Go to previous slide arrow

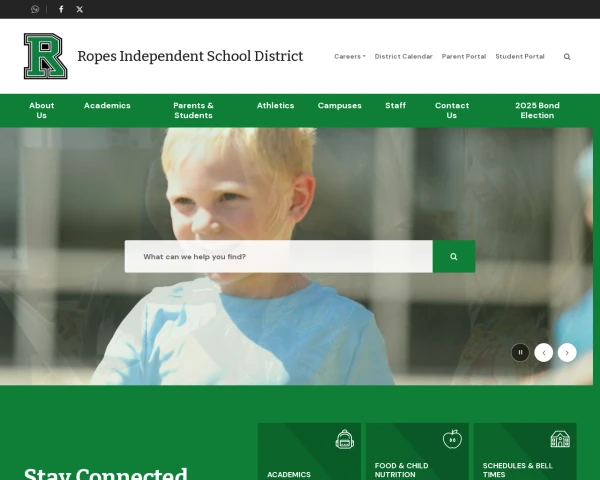544,353
